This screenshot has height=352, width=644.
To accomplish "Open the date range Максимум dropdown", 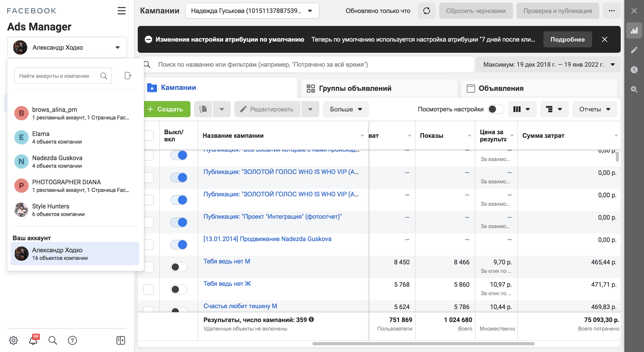I will [548, 64].
